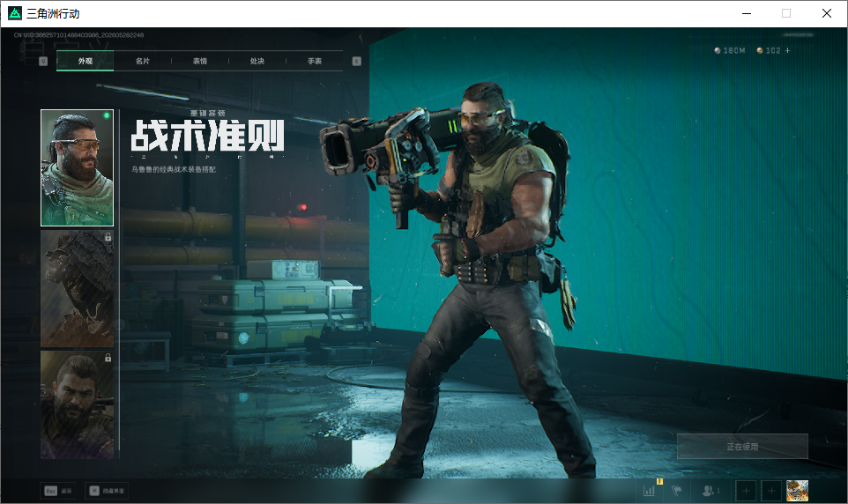Click the player avatar in bottom-right bar
Viewport: 848px width, 504px height.
(x=797, y=491)
